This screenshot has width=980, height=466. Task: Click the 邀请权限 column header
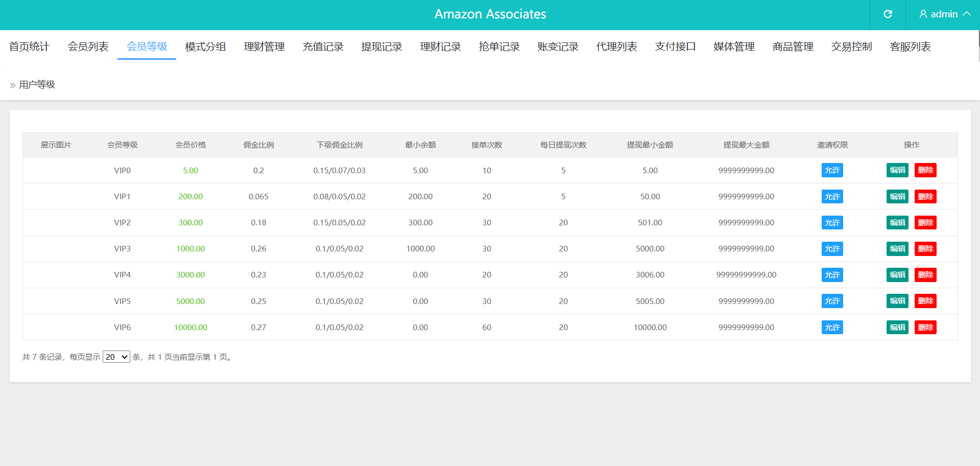[832, 145]
